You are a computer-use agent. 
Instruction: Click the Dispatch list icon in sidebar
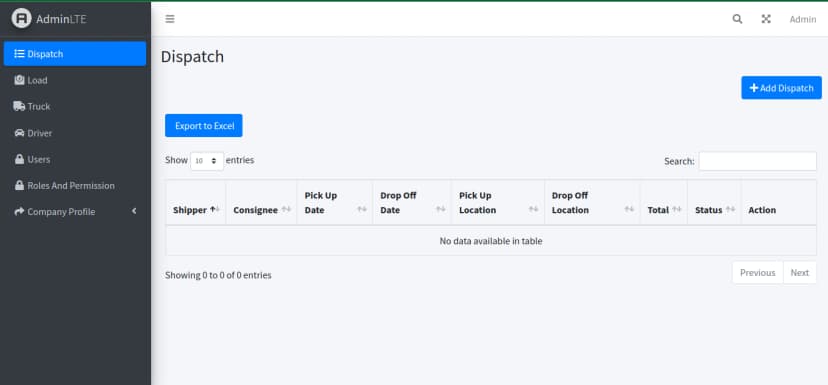(x=20, y=54)
